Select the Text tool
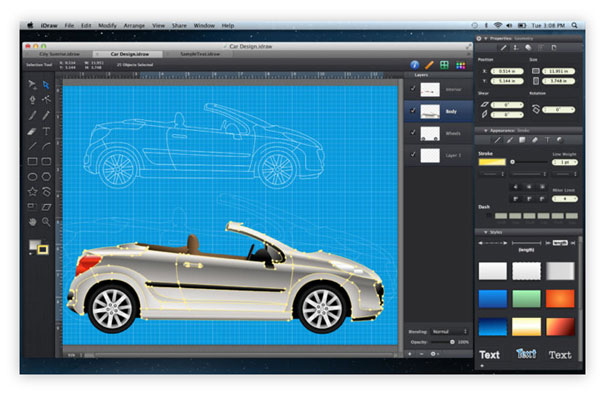Screen dimensions: 600x394 pos(46,131)
